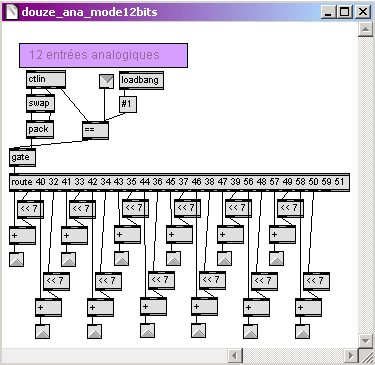Select the long route object box

point(179,182)
